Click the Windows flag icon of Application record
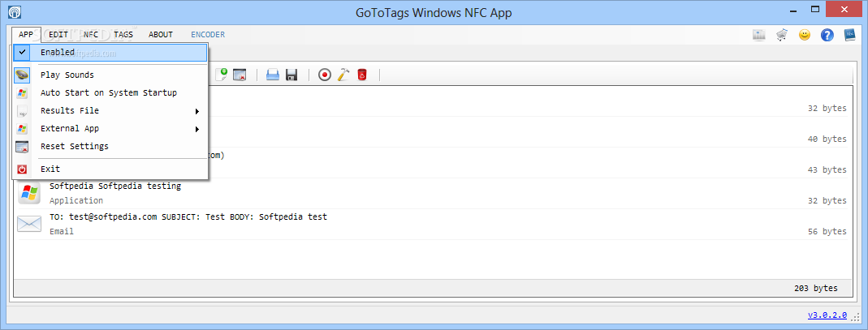 pos(28,193)
